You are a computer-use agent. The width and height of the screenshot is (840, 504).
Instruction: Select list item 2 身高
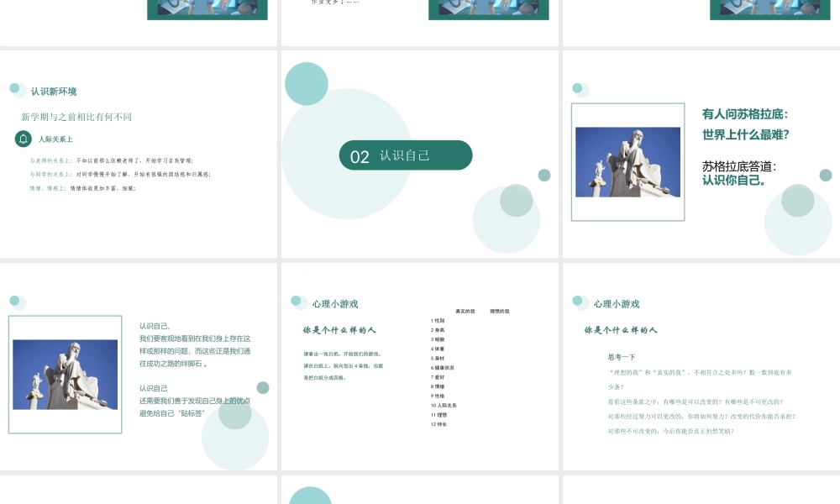point(438,330)
